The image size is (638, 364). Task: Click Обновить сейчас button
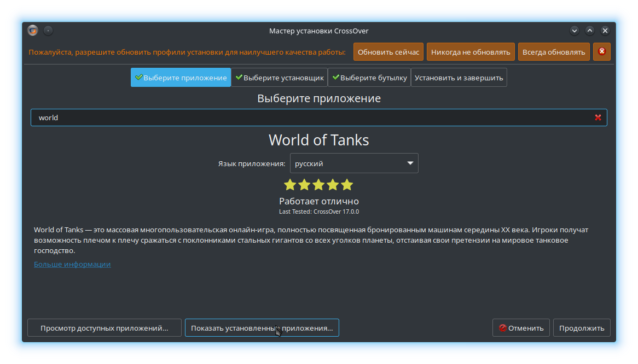388,52
